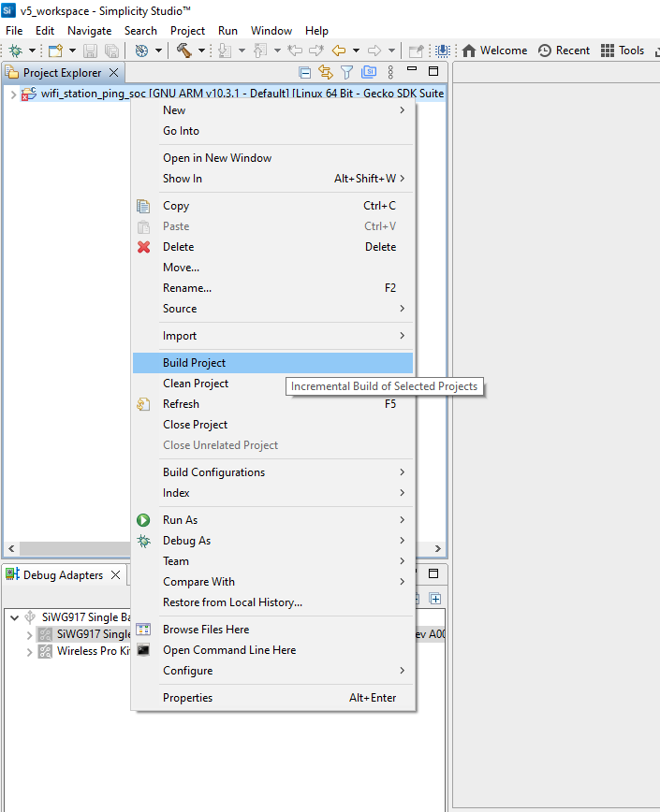
Task: Click Collapse All icon in Project Explorer
Action: [x=304, y=72]
